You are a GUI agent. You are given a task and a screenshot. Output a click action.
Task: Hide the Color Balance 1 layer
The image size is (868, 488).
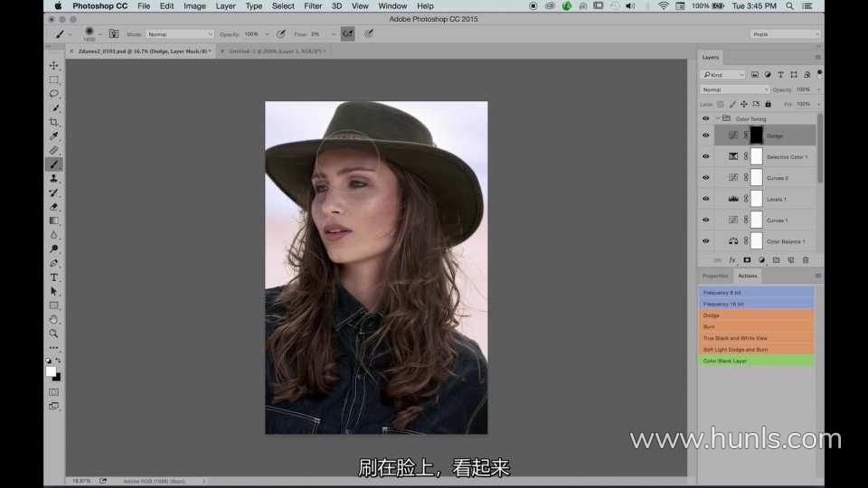(706, 241)
